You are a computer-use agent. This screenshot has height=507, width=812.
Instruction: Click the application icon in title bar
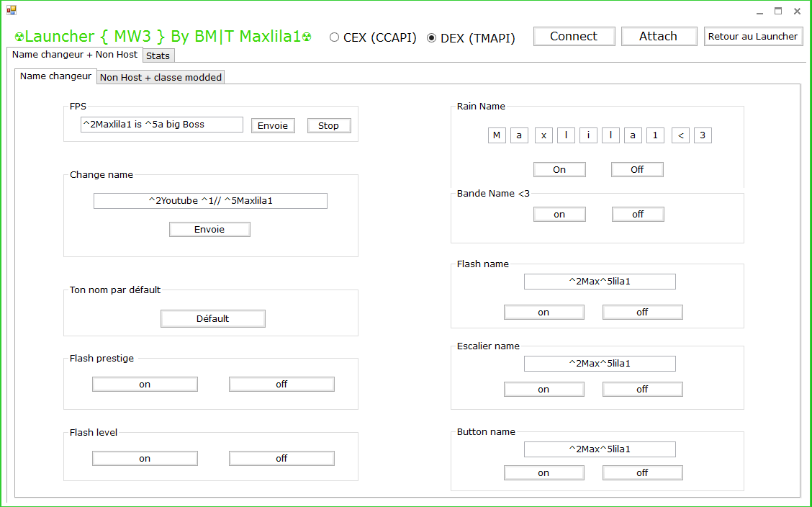tap(12, 10)
